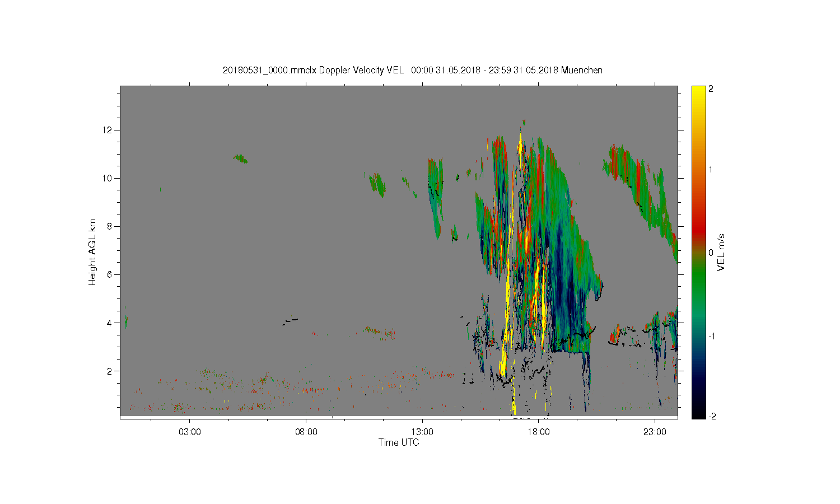The height and width of the screenshot is (504, 840).
Task: Click the height tick label 12
Action: click(108, 130)
